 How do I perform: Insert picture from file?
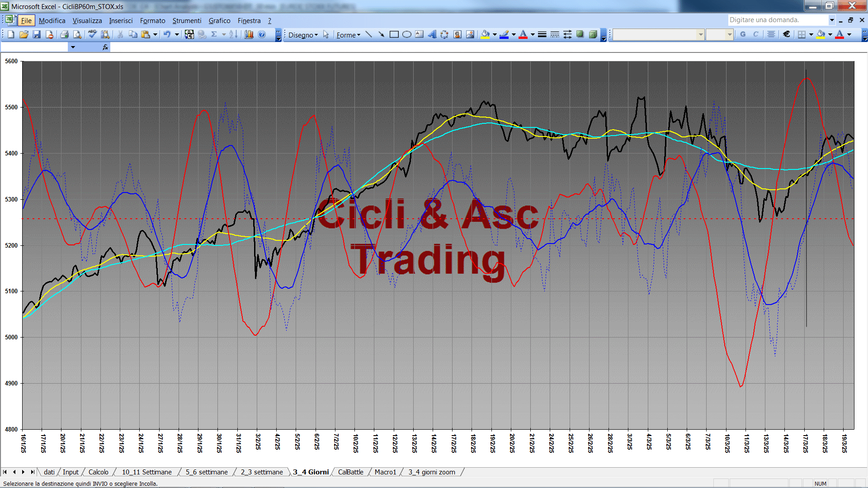coord(470,34)
